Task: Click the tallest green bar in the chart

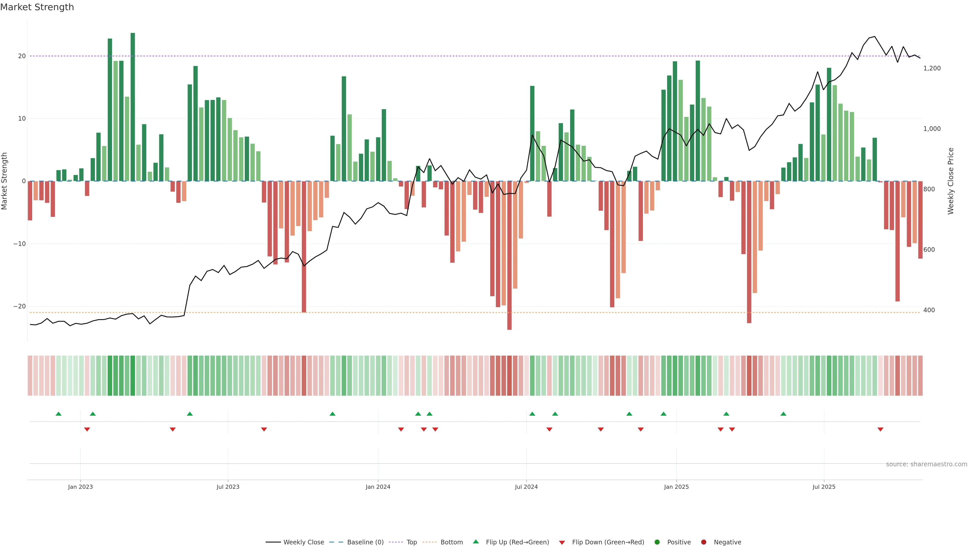Action: click(x=133, y=106)
